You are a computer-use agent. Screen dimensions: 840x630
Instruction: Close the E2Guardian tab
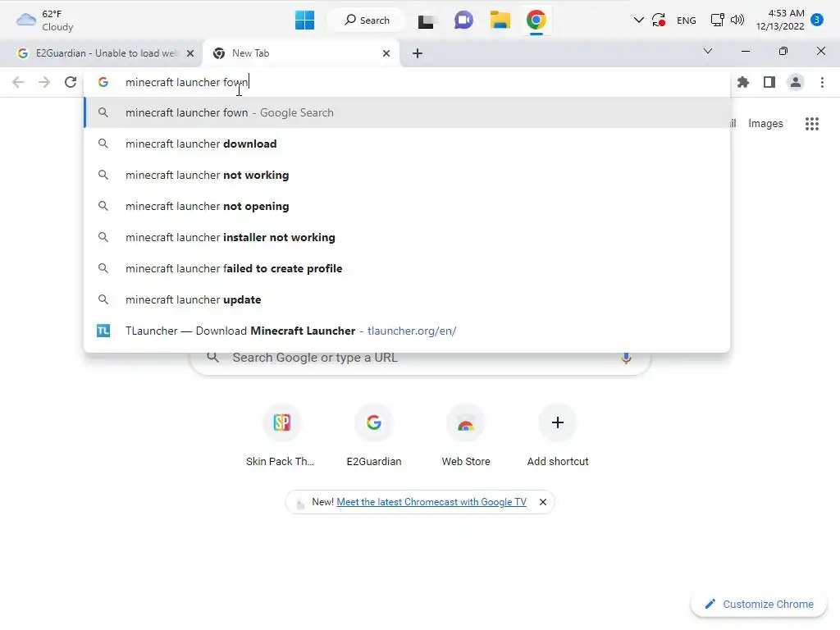190,53
